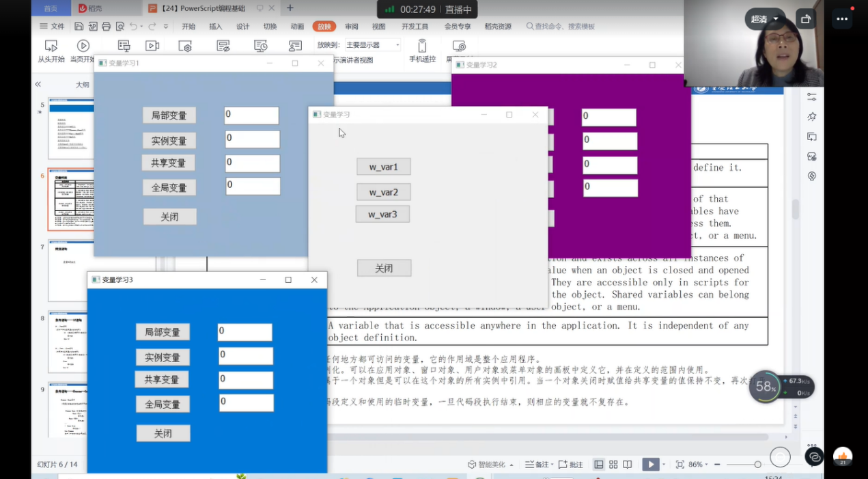Open the 超清 video quality dropdown
This screenshot has width=868, height=479.
764,19
